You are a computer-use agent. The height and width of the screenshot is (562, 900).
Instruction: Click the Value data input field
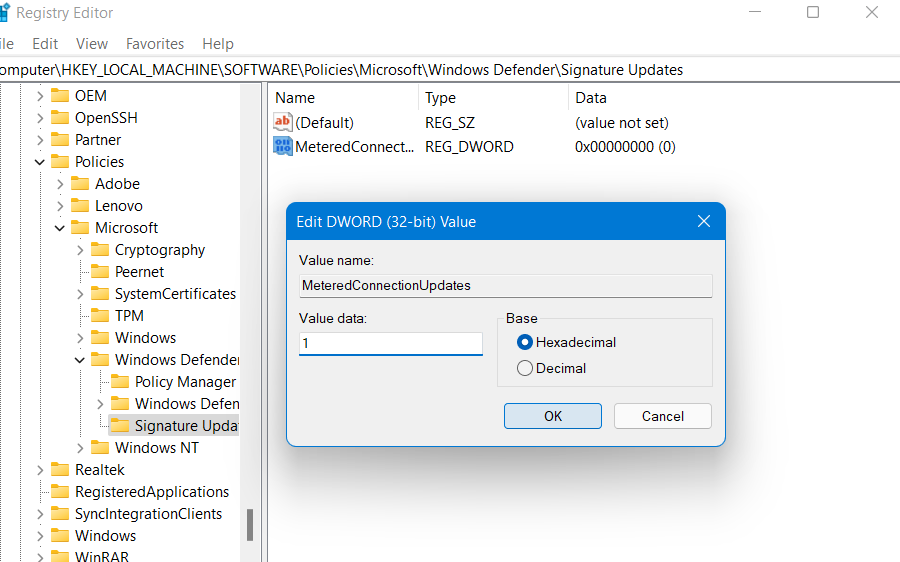click(x=390, y=344)
